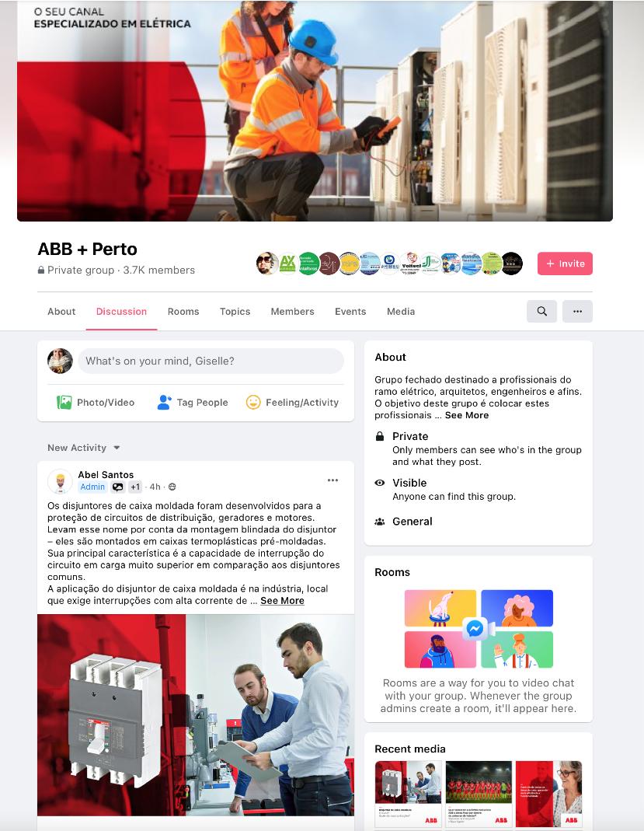Open the Media tab
Screen dimensions: 644x831
point(401,312)
